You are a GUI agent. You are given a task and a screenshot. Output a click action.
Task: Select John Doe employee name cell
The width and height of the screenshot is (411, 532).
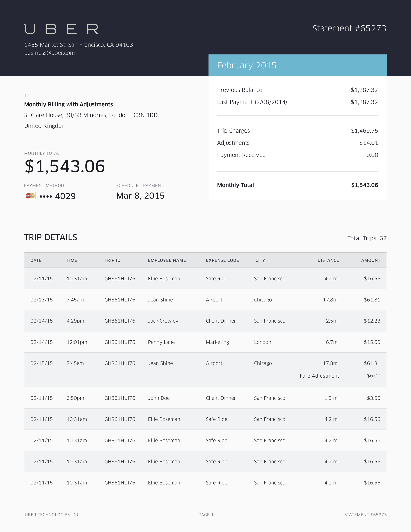pyautogui.click(x=159, y=398)
